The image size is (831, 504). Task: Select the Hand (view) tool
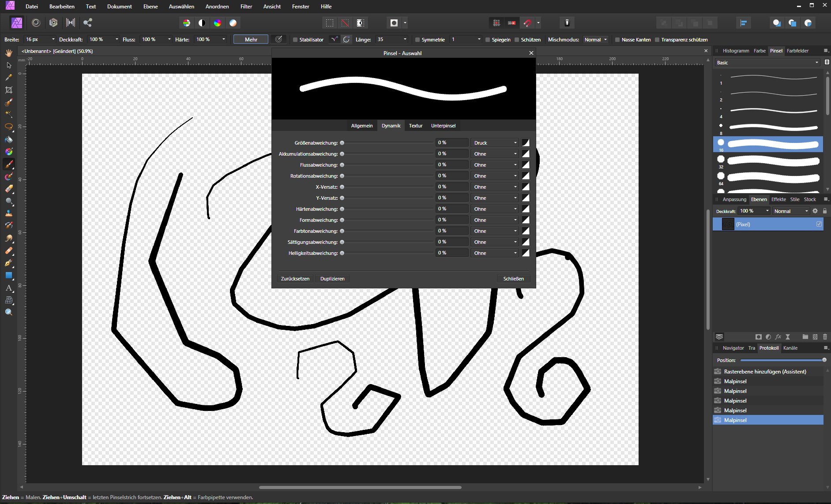[9, 53]
